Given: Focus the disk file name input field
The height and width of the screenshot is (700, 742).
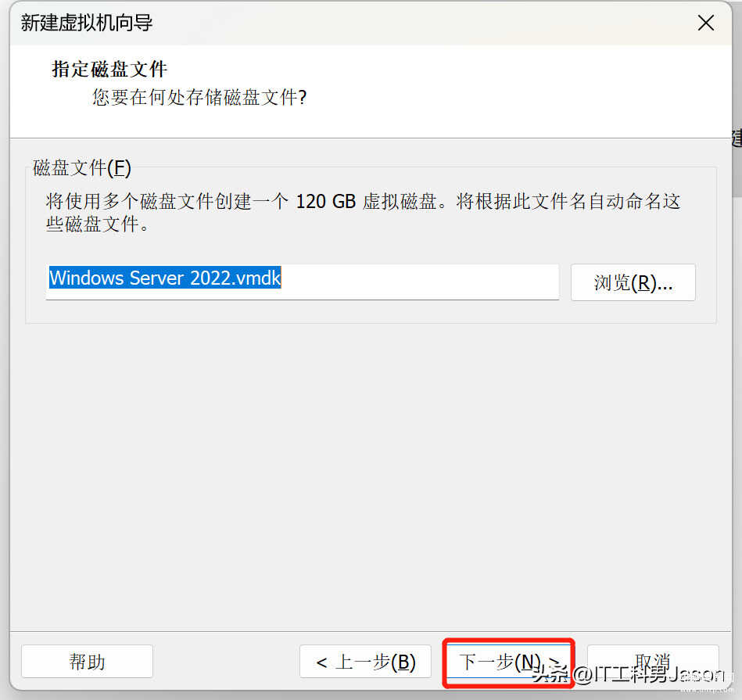Looking at the screenshot, I should click(x=303, y=282).
